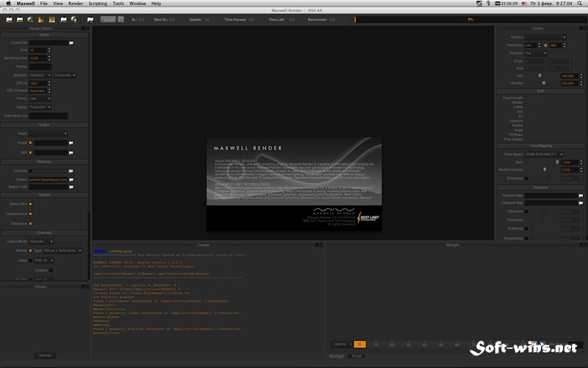Open the Output Mode Separate dropdown
The image size is (588, 368).
[x=41, y=241]
